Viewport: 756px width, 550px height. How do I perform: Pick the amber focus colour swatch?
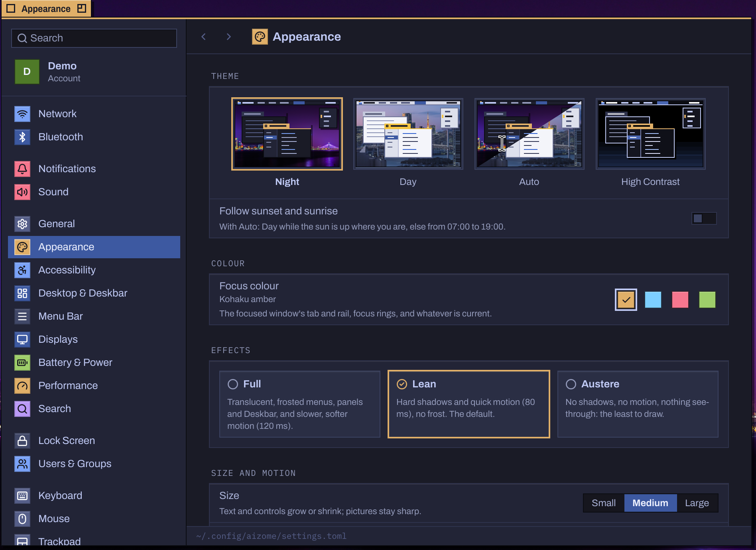point(626,300)
